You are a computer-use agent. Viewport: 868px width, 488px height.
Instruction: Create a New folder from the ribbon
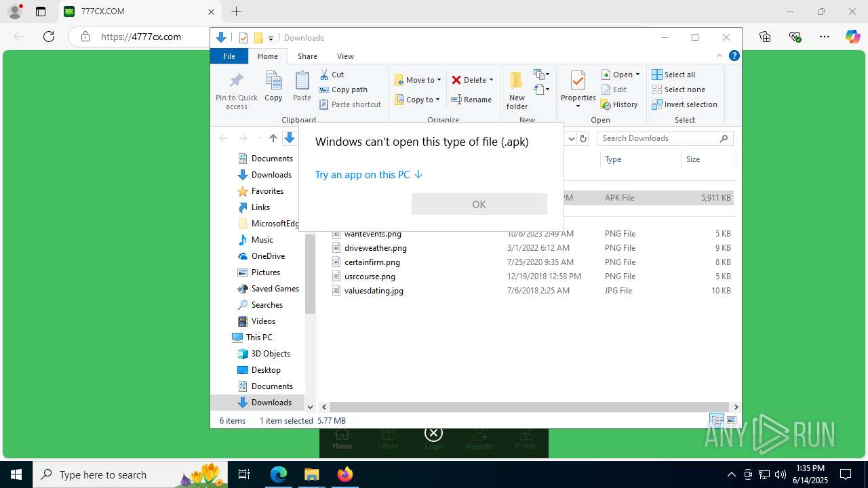[517, 89]
